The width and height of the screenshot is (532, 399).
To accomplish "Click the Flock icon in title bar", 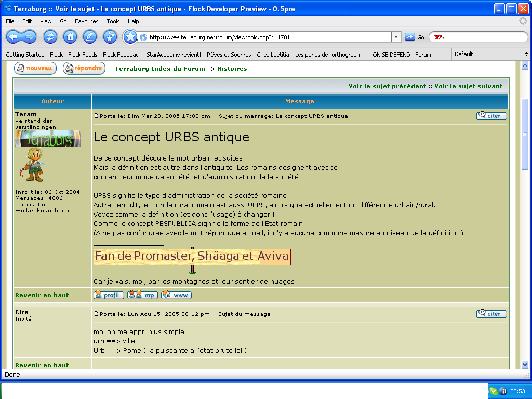I will (x=7, y=8).
